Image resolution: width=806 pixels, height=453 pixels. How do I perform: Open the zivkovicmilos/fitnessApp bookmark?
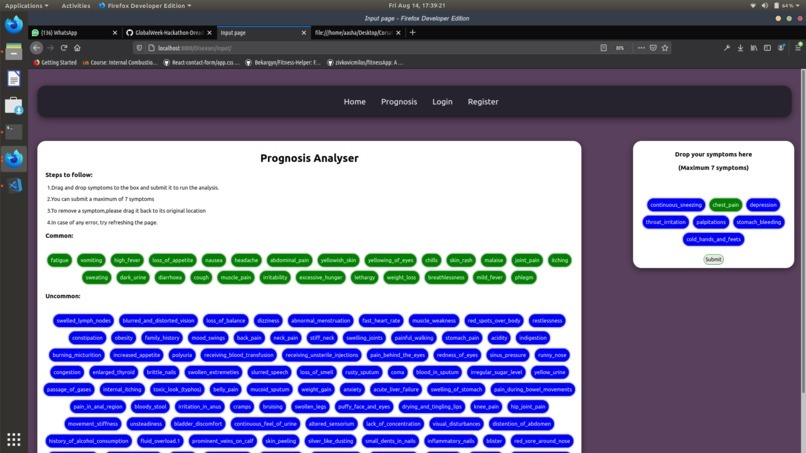[x=365, y=63]
